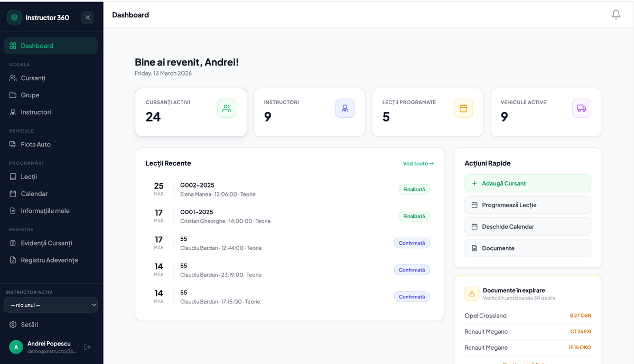This screenshot has height=364, width=634.
Task: Click the logout icon beside Andrei Popescu
Action: (88, 347)
